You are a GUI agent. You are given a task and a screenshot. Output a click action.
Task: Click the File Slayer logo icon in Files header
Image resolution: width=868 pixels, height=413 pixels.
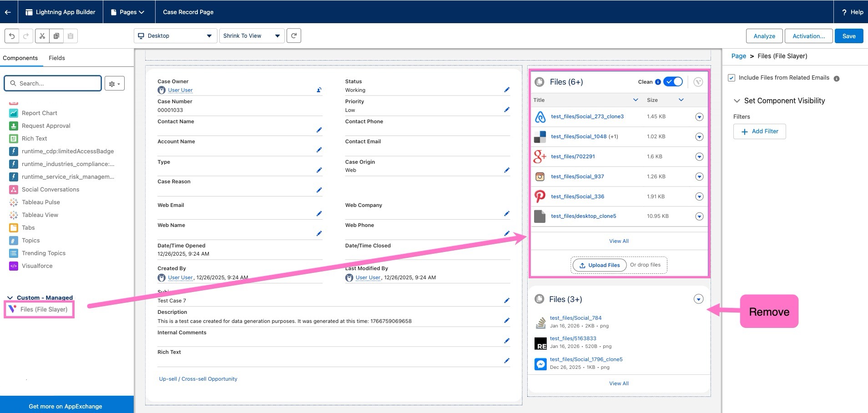(x=698, y=82)
